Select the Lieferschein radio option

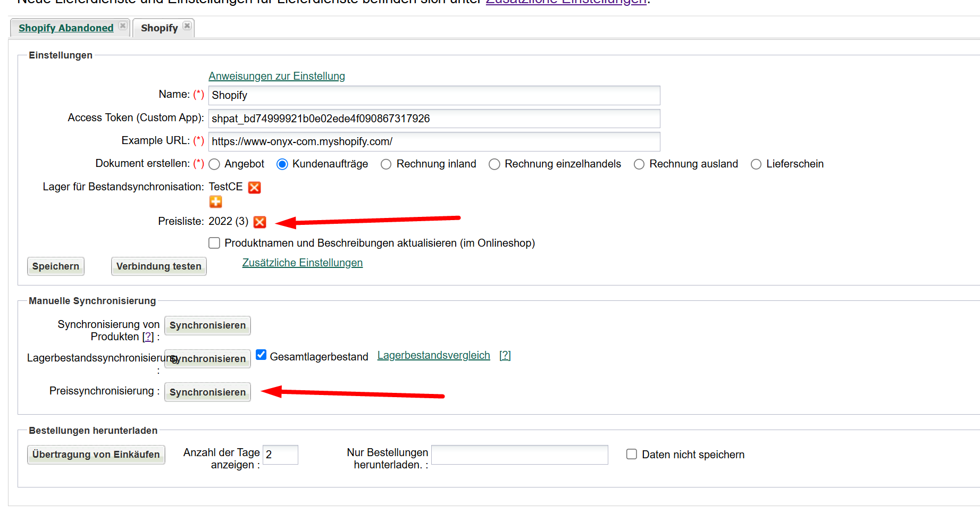coord(756,164)
